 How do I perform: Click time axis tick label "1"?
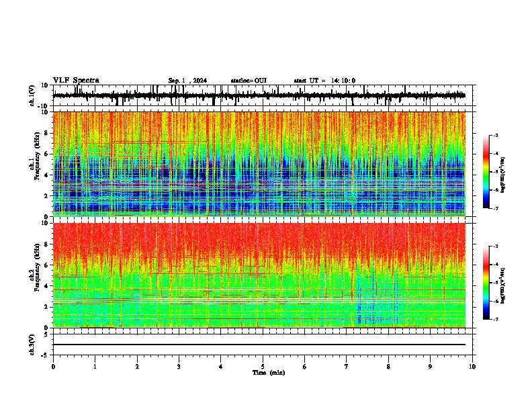(x=95, y=367)
